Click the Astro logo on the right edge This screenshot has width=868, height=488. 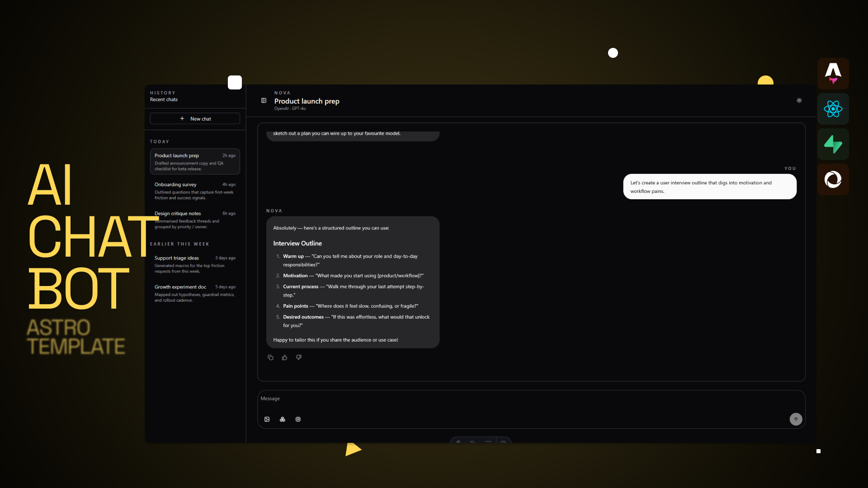click(x=833, y=73)
